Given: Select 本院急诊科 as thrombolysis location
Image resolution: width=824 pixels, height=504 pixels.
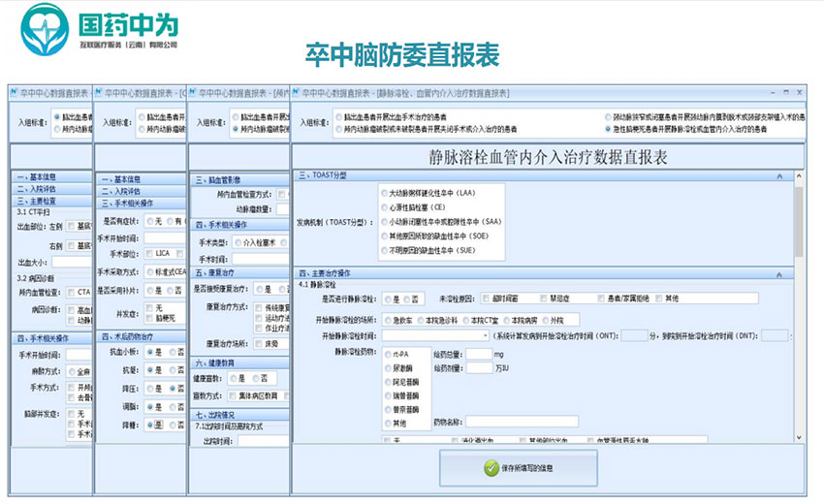Looking at the screenshot, I should coord(421,320).
